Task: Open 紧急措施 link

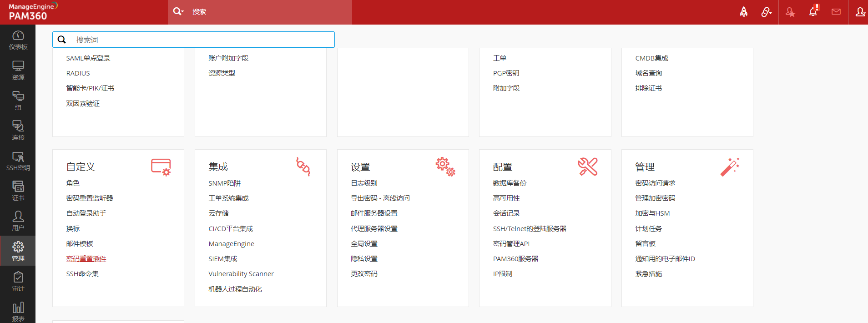Action: tap(649, 274)
